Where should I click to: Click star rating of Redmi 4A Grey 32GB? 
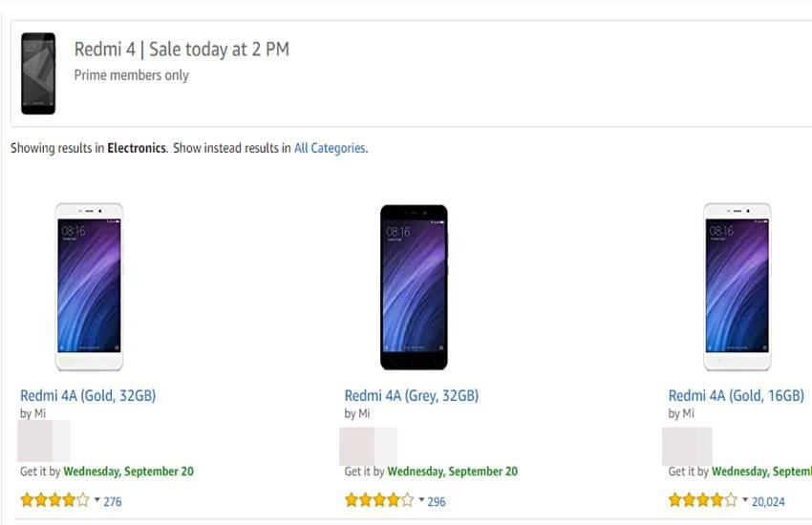tap(379, 500)
